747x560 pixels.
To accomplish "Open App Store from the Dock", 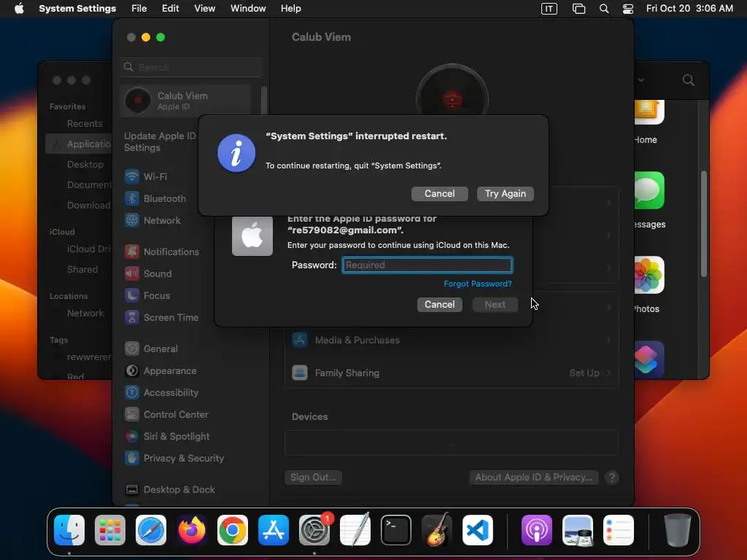I will tap(274, 530).
